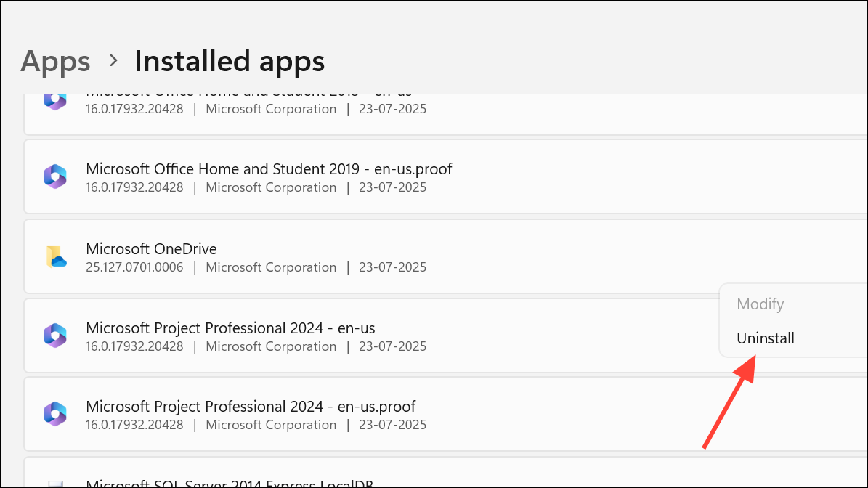
Task: Click the partially hidden Office icon at top
Action: [55, 100]
